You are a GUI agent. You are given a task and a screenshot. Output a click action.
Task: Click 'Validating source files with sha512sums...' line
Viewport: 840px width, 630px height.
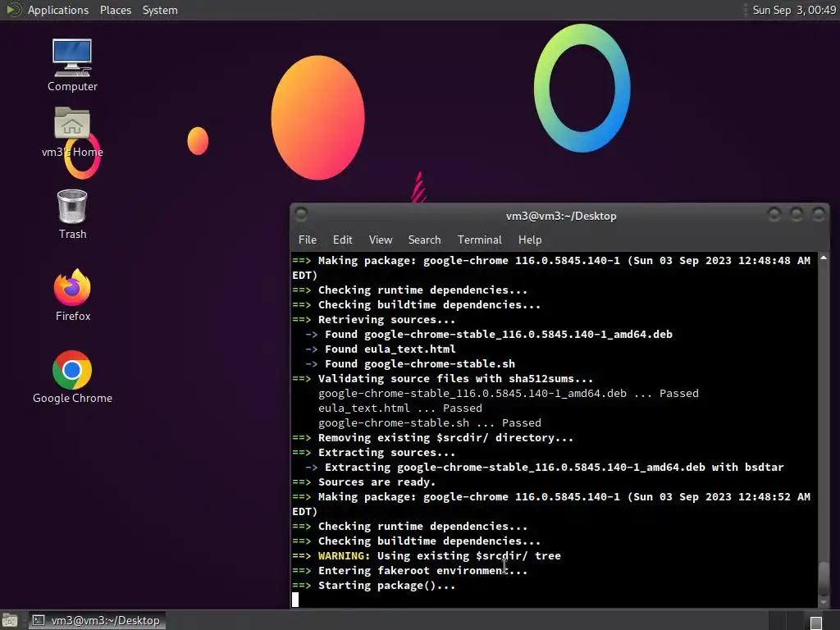pyautogui.click(x=442, y=379)
